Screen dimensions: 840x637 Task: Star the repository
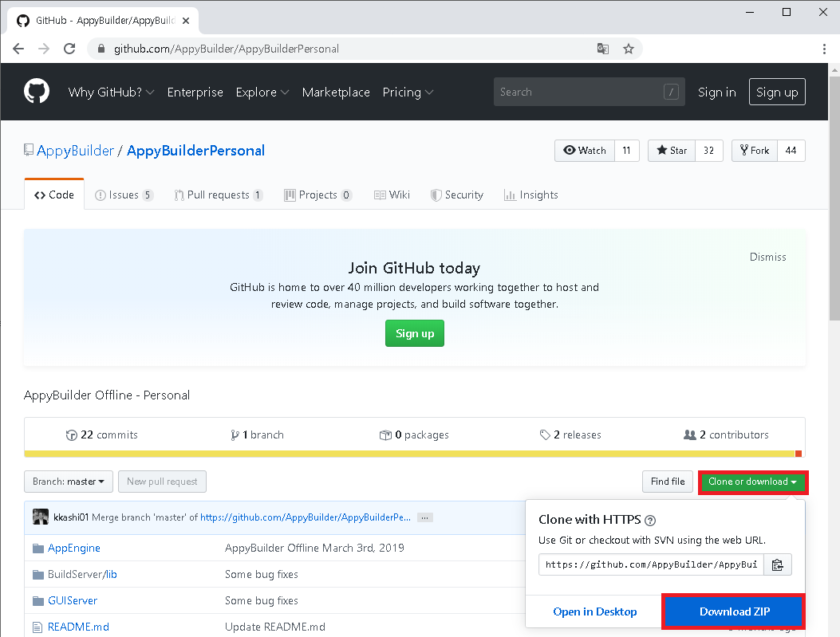tap(672, 151)
